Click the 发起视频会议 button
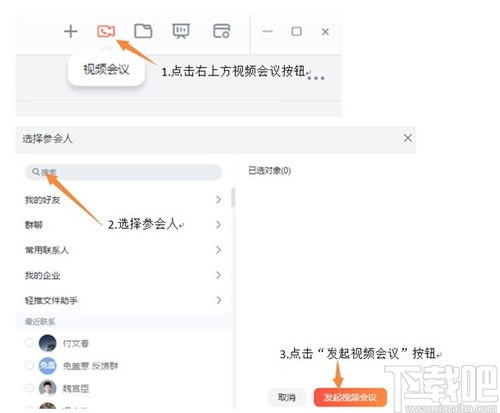 coord(350,397)
